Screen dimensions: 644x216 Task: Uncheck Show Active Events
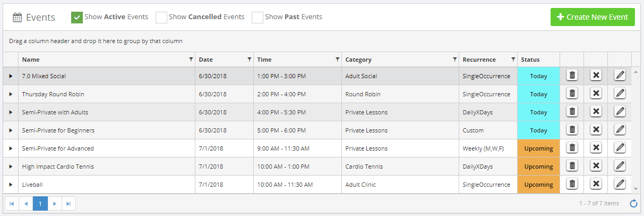pyautogui.click(x=77, y=17)
